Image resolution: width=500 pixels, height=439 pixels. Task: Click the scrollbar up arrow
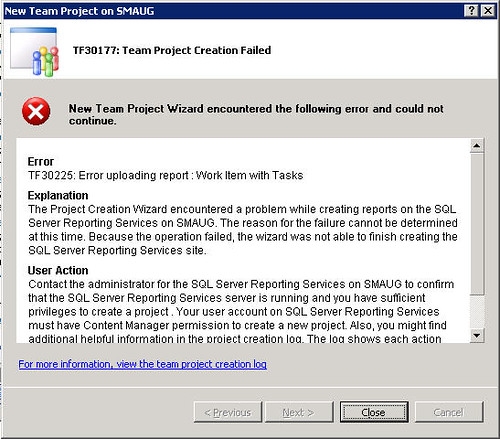click(x=477, y=146)
